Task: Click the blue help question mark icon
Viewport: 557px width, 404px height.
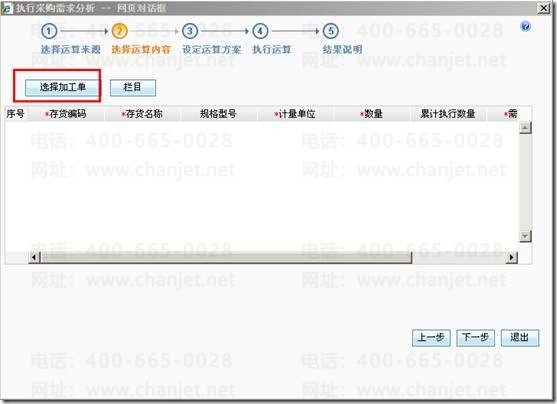Action: pyautogui.click(x=525, y=26)
